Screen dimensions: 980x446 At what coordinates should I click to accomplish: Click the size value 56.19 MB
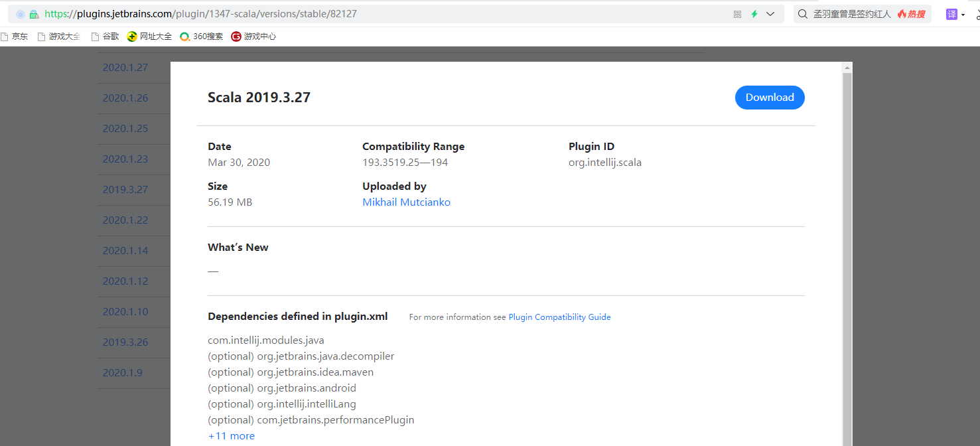click(x=230, y=202)
